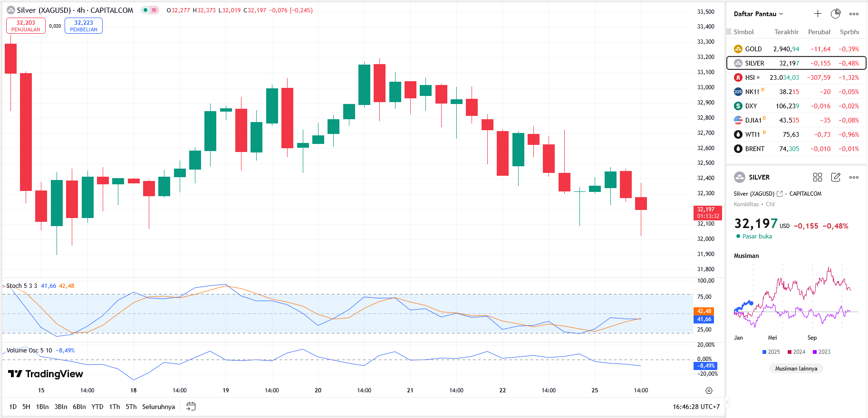Click the Musiman lainnya button
The height and width of the screenshot is (418, 868).
796,369
